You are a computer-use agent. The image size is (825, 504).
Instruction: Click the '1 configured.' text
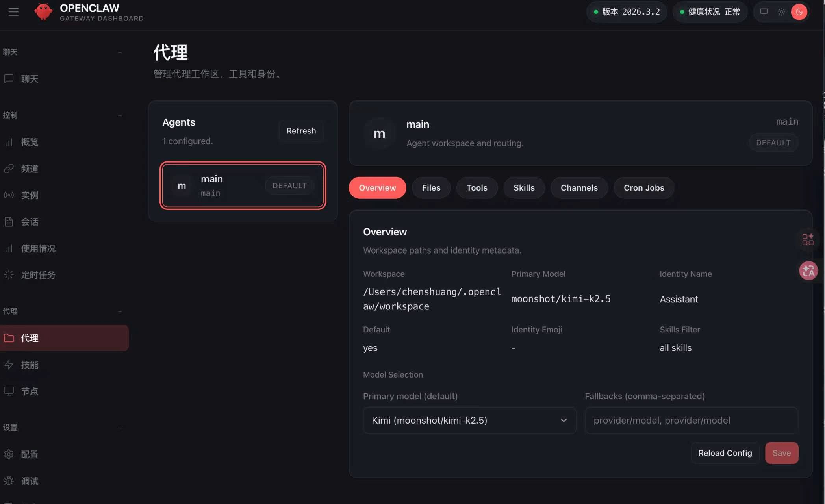187,141
